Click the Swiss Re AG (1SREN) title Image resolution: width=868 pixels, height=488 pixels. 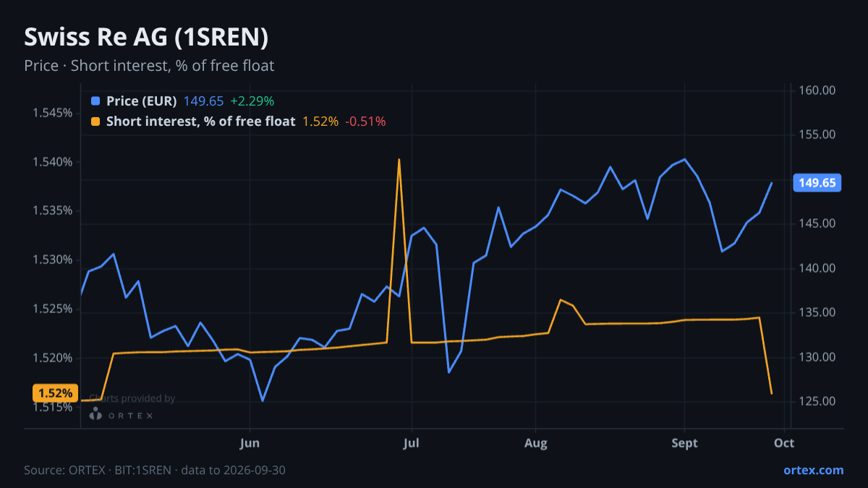[x=146, y=37]
